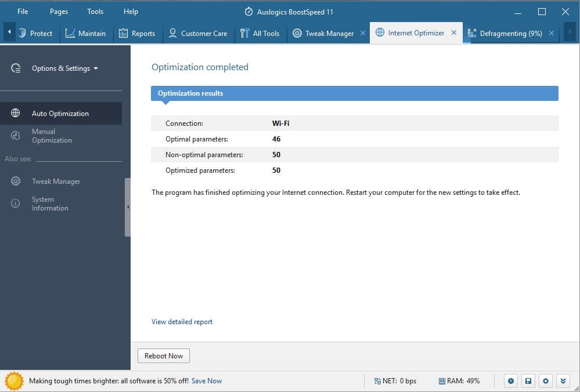580x392 pixels.
Task: Expand the Options & Settings dropdown
Action: (65, 68)
